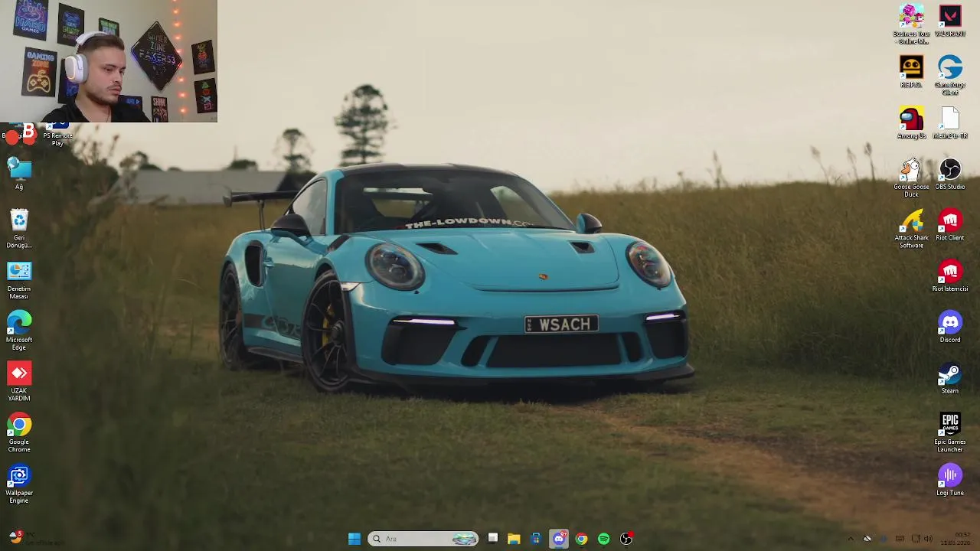
Task: Open the VALORANT desktop shortcut
Action: (949, 21)
